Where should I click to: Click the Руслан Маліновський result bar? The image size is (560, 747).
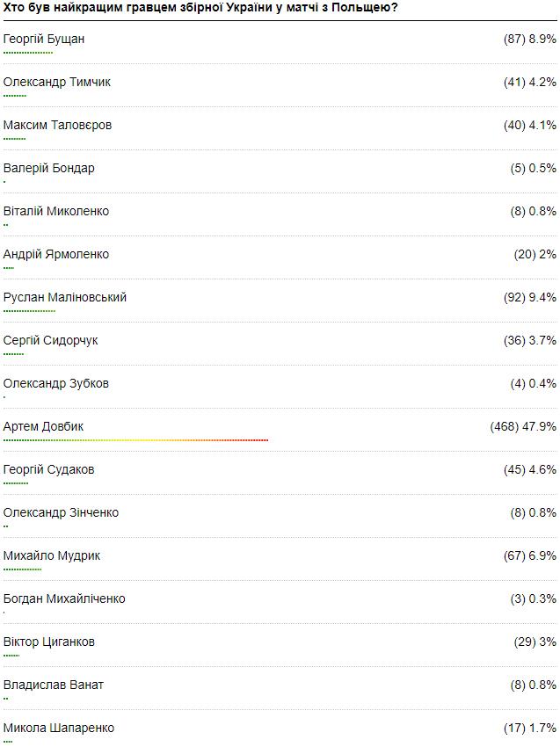(29, 311)
